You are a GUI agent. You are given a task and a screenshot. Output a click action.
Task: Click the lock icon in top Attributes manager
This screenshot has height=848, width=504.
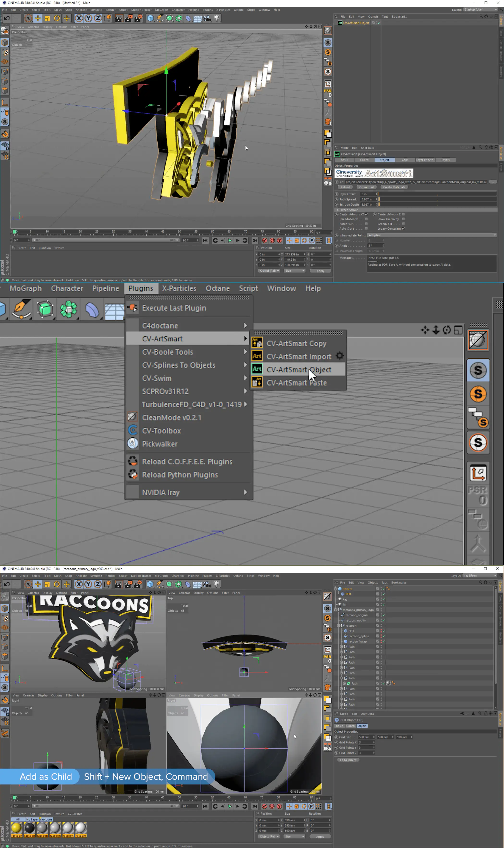pyautogui.click(x=486, y=148)
